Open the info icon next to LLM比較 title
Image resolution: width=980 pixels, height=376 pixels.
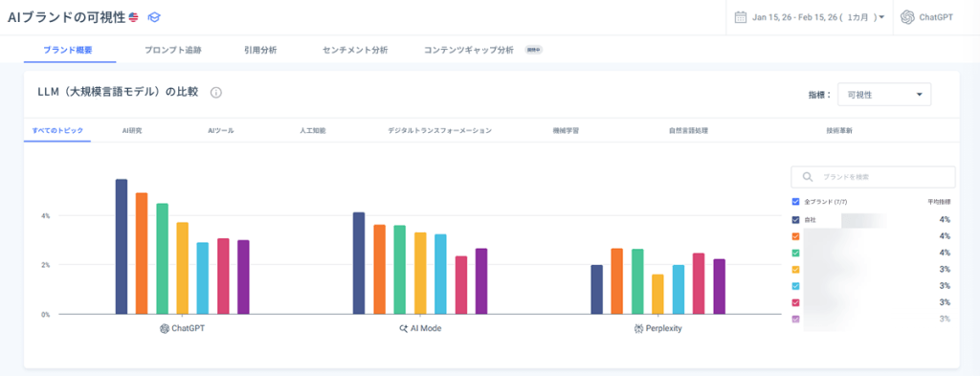pos(215,93)
